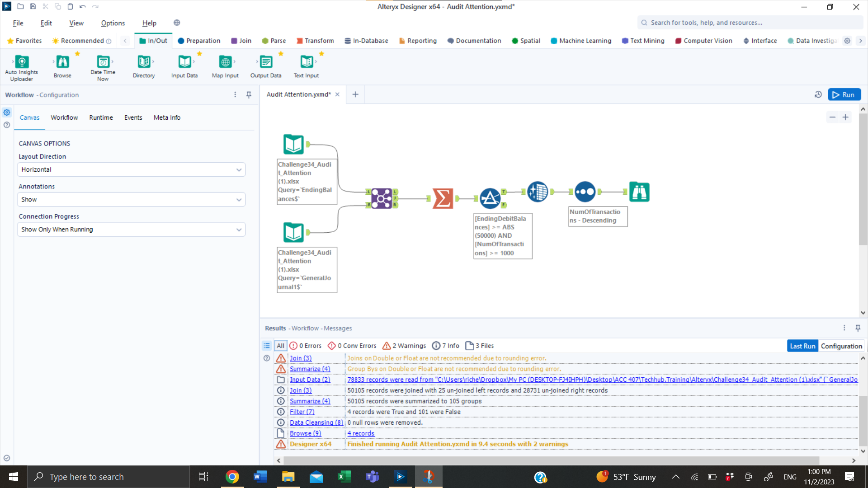Toggle the Errors message filter

pos(306,346)
